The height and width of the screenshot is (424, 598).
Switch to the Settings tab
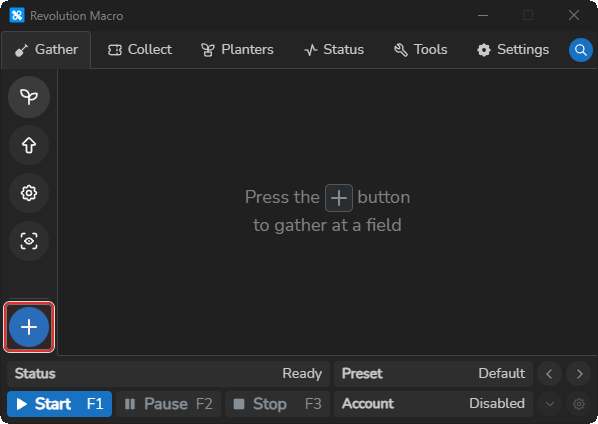513,50
